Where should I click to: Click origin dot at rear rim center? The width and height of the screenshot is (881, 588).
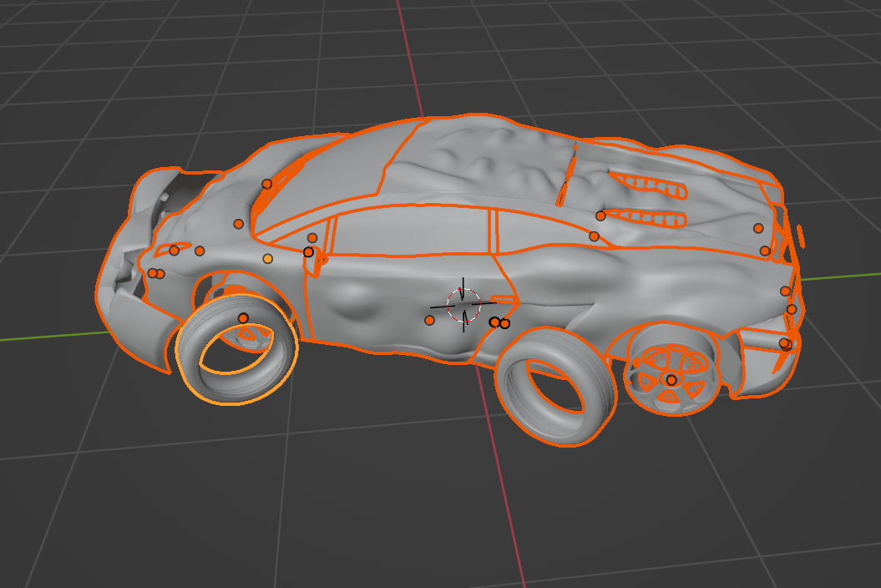coord(671,381)
